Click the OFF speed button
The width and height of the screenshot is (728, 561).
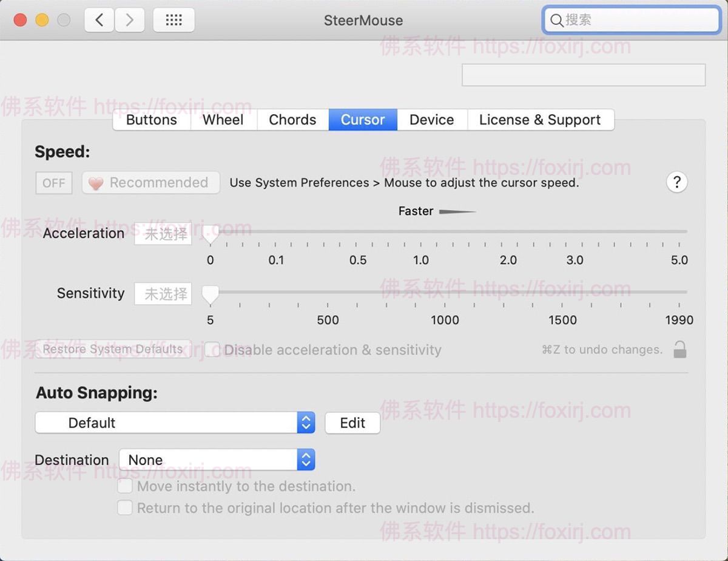point(53,182)
